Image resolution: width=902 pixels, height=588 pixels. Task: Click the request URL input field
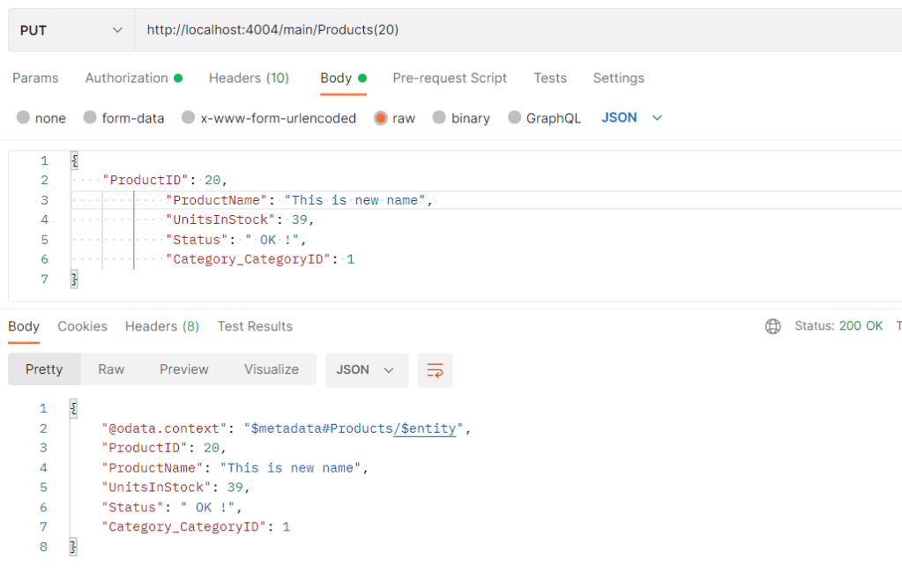[511, 30]
